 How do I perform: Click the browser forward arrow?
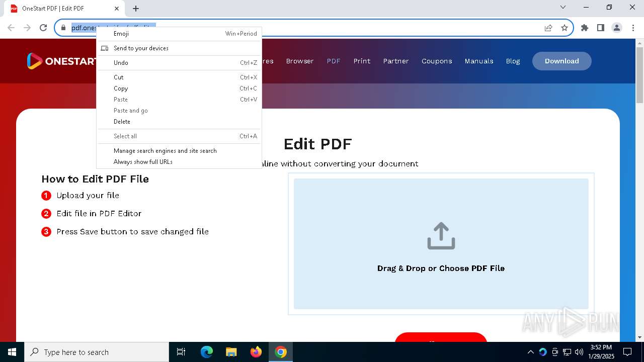tap(27, 28)
